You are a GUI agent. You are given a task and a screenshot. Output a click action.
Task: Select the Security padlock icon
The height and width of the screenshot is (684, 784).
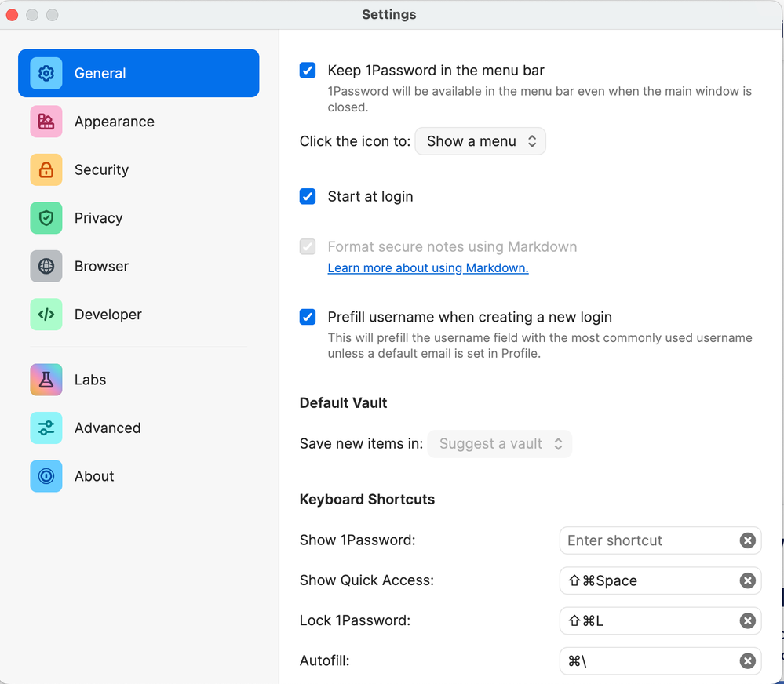coord(46,170)
